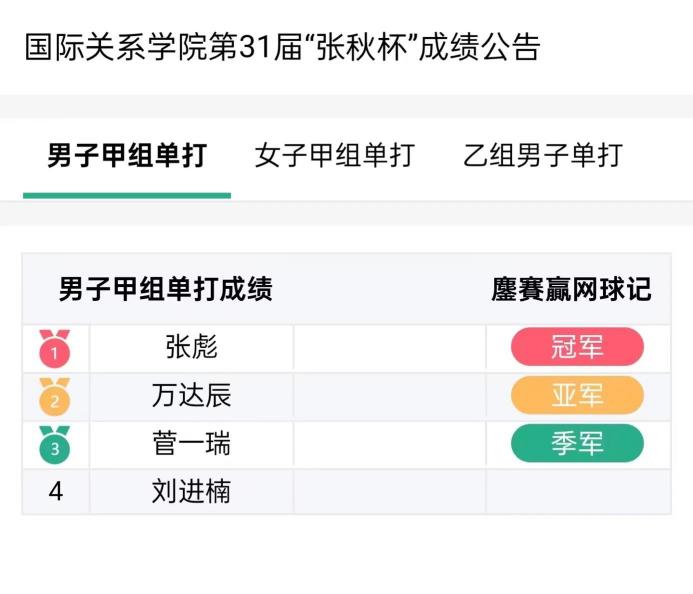693x594 pixels.
Task: Click fourth-place player 刘进楠
Action: 191,491
